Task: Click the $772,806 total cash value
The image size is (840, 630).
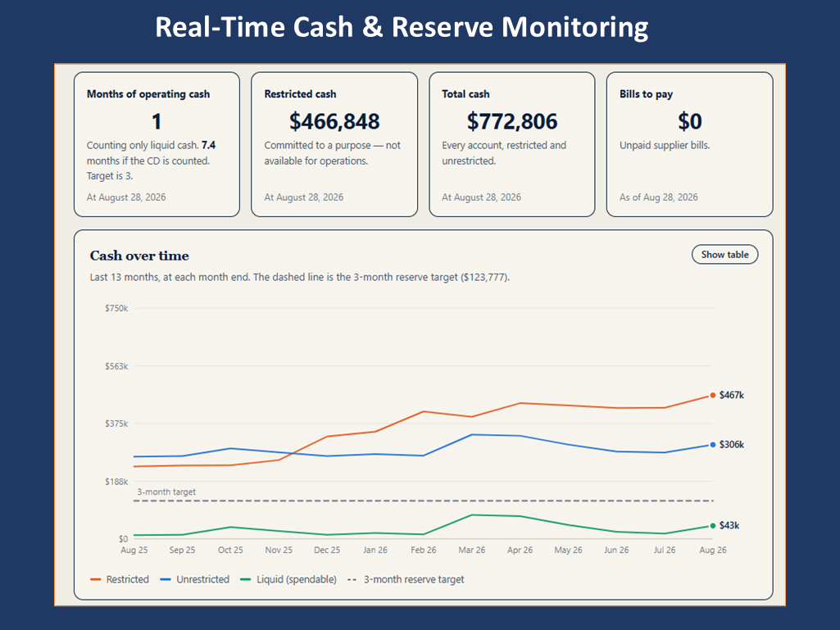Action: tap(512, 121)
